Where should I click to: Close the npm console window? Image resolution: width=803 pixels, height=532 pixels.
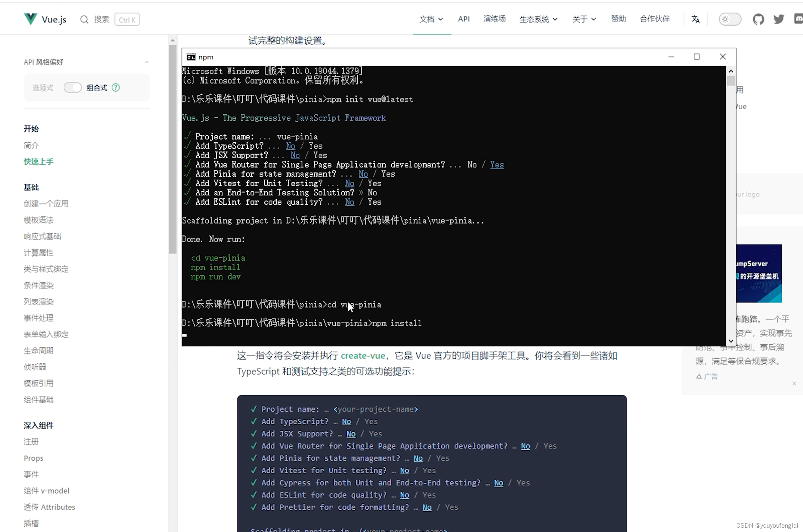pyautogui.click(x=723, y=57)
